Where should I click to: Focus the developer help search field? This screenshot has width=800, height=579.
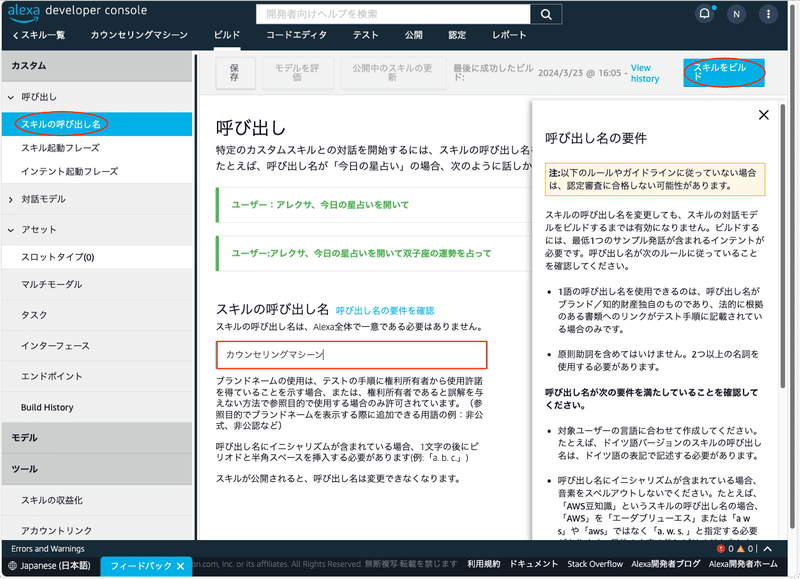pos(393,14)
